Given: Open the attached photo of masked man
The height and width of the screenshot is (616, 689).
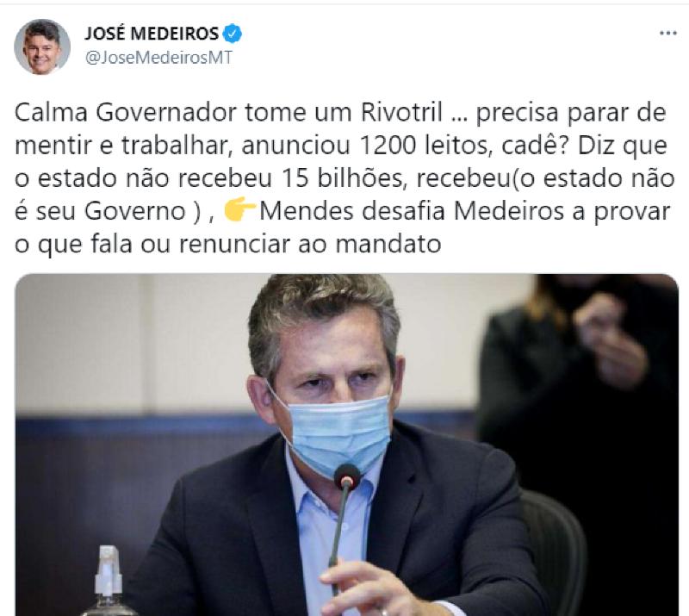Looking at the screenshot, I should click(x=347, y=445).
